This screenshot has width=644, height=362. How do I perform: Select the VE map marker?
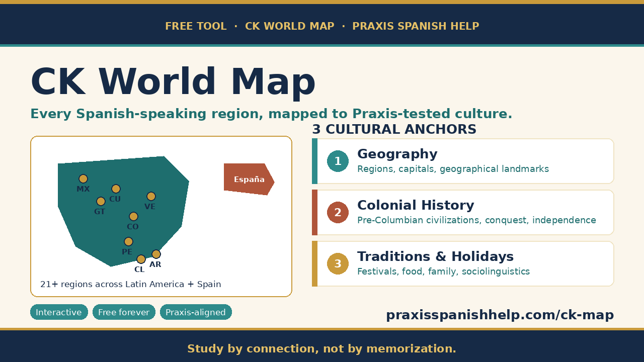151,196
